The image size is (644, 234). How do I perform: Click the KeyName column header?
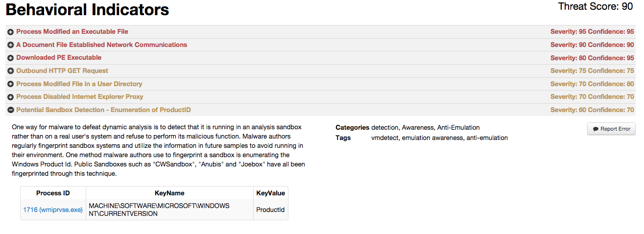[169, 193]
